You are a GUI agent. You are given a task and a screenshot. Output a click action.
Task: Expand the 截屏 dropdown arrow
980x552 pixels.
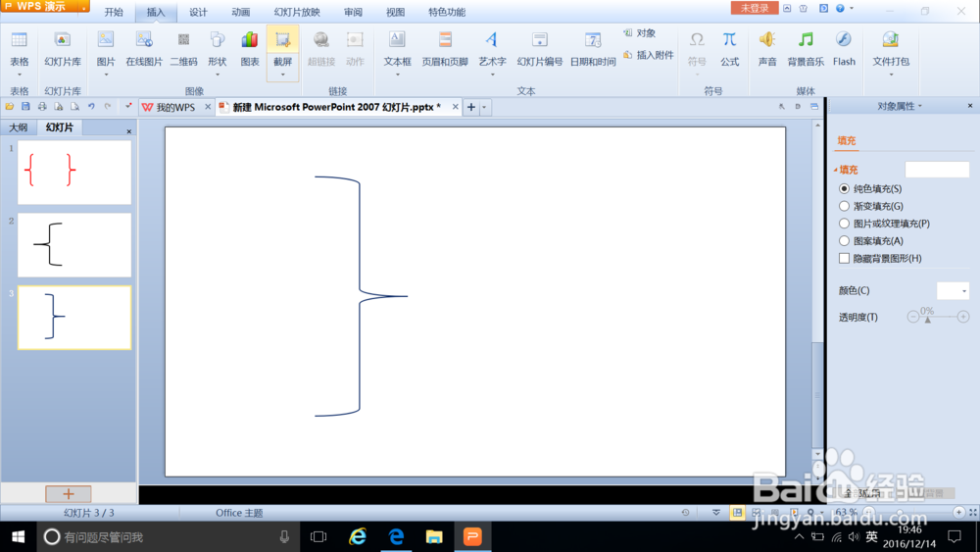point(282,75)
